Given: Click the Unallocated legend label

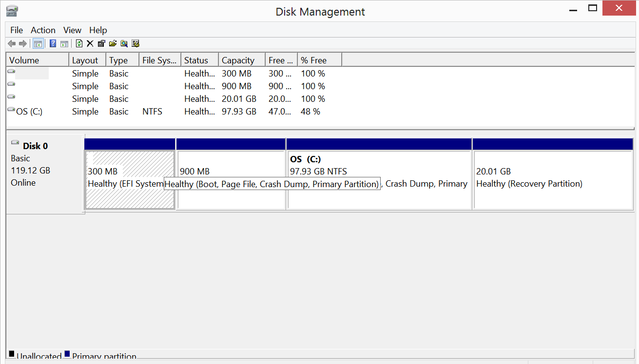Looking at the screenshot, I should (x=39, y=356).
